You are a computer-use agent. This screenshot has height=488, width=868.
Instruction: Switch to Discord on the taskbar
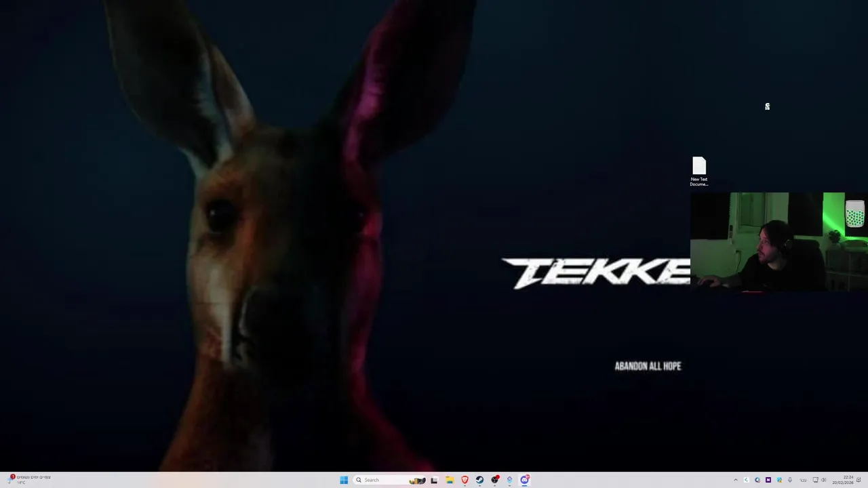pos(525,480)
